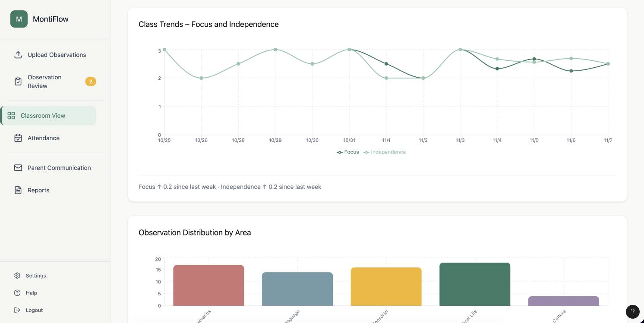The height and width of the screenshot is (323, 644).
Task: Open the floating help button at bottom right
Action: coord(632,312)
